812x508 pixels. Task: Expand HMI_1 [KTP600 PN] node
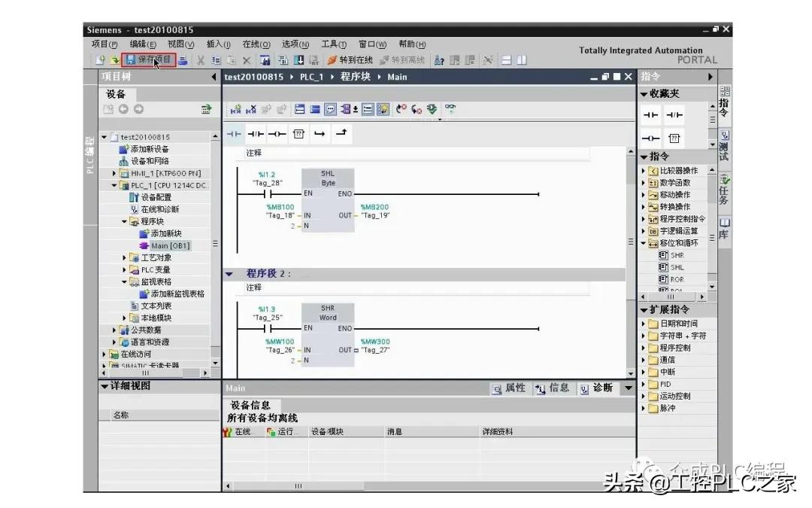coord(114,173)
